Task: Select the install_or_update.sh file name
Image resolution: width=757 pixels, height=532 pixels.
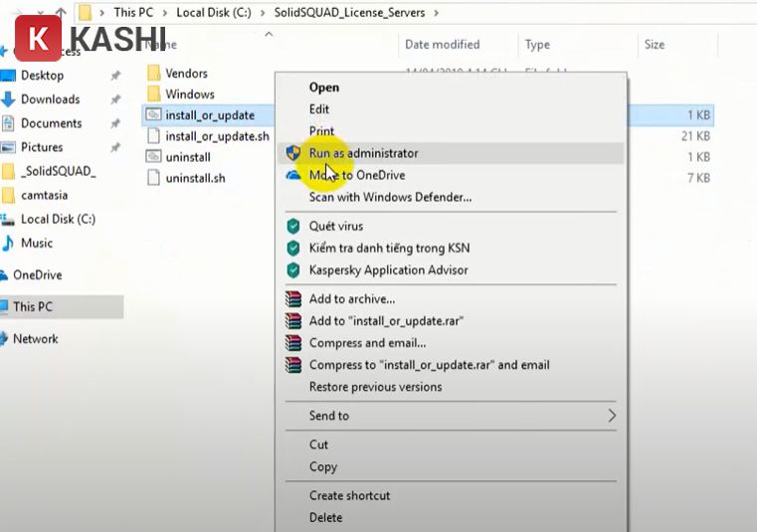Action: 217,136
